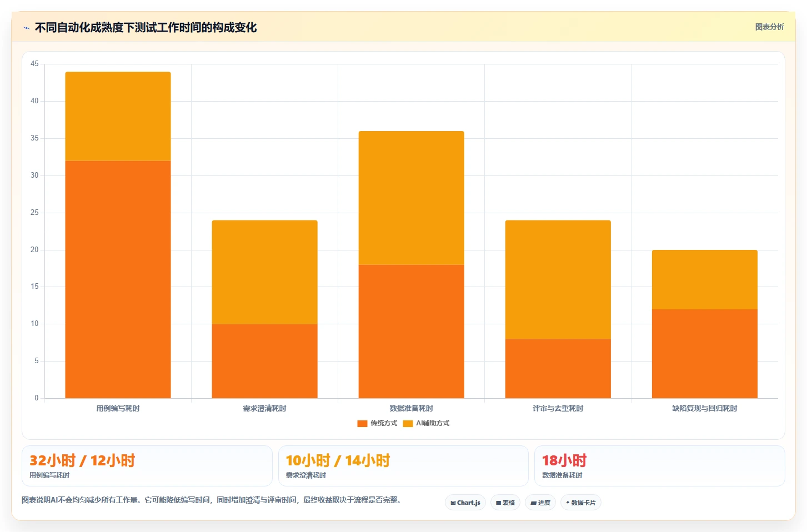Viewport: 807px width, 532px height.
Task: Click the chart title 不同自动化成熟度下测试工作时间的构成变化
Action: 146,27
